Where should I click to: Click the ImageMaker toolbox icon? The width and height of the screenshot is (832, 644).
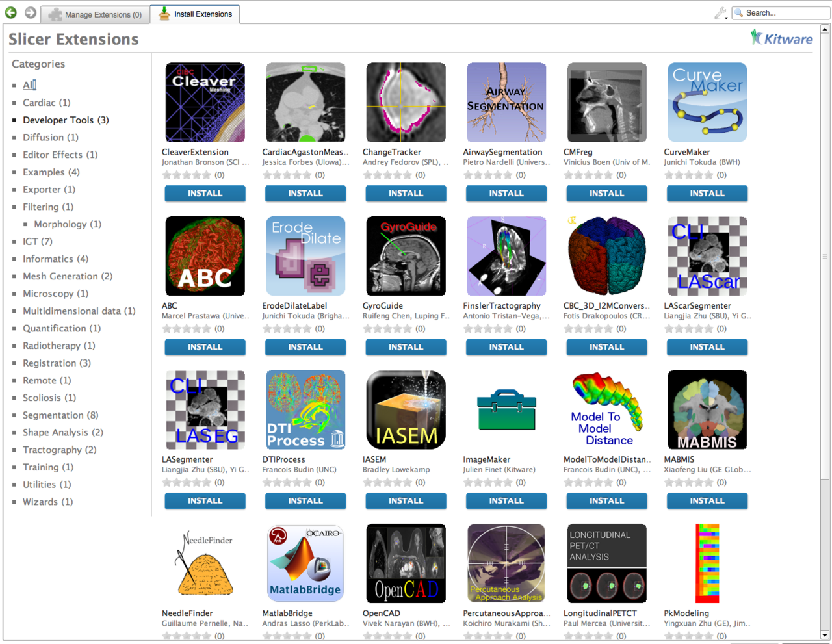506,410
